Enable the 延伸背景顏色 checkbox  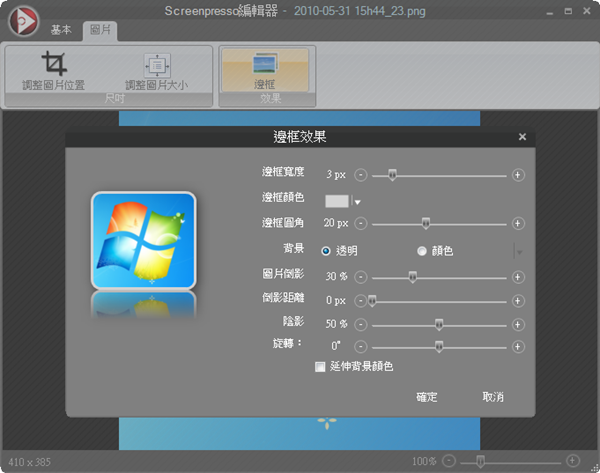click(320, 367)
